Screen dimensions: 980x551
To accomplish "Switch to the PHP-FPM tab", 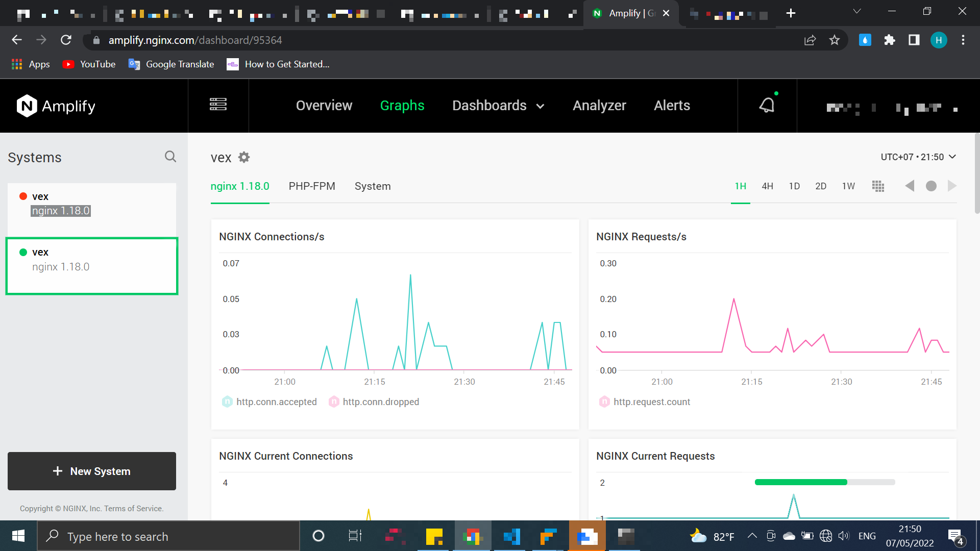I will point(312,186).
